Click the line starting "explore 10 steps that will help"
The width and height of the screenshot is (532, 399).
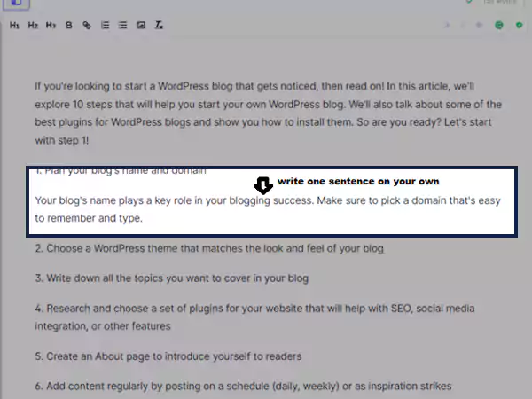point(268,104)
